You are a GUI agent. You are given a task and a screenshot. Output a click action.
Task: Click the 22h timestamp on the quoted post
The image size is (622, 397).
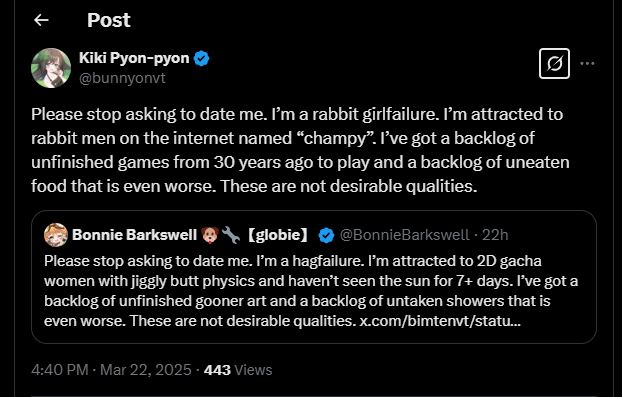coord(495,235)
